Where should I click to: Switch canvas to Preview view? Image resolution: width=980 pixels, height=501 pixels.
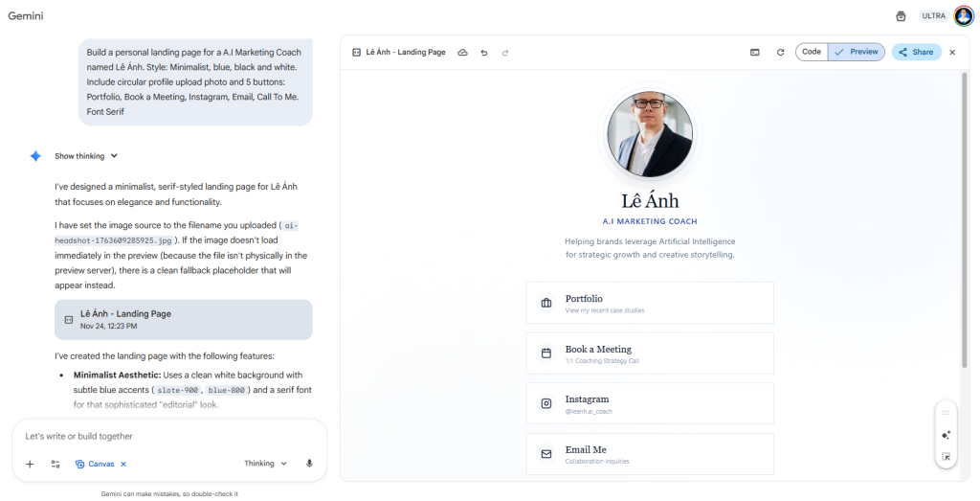click(x=857, y=52)
